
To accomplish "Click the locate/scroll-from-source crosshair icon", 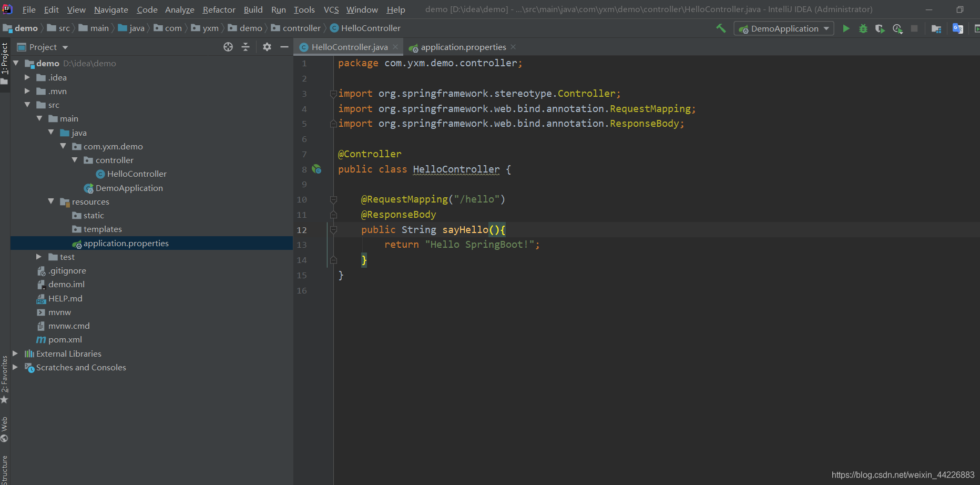I will pos(228,47).
